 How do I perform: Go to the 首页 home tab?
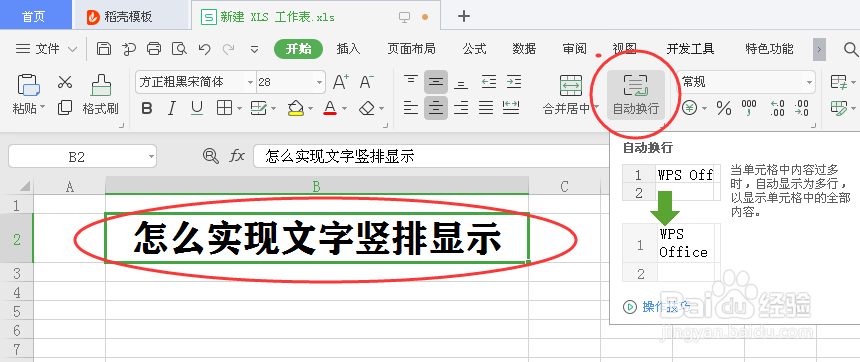click(35, 16)
